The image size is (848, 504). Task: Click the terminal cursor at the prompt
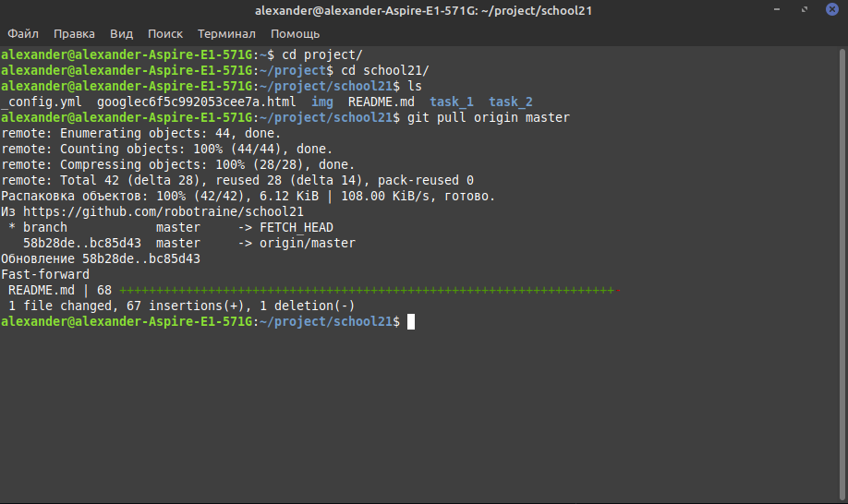point(411,321)
